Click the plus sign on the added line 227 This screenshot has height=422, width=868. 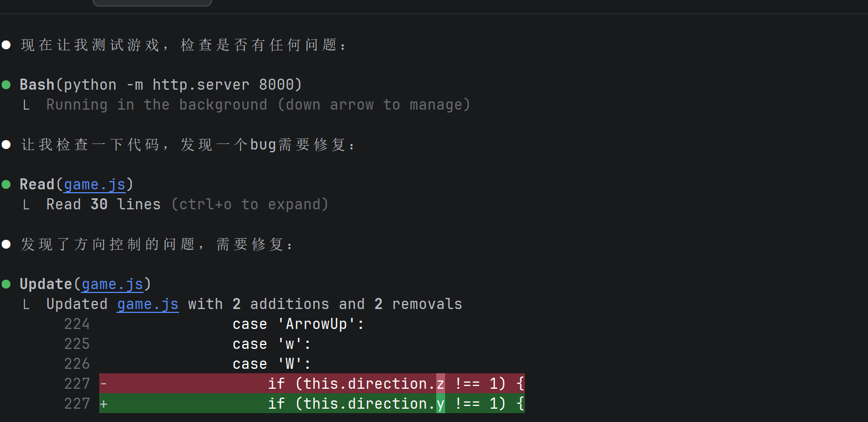click(x=103, y=404)
